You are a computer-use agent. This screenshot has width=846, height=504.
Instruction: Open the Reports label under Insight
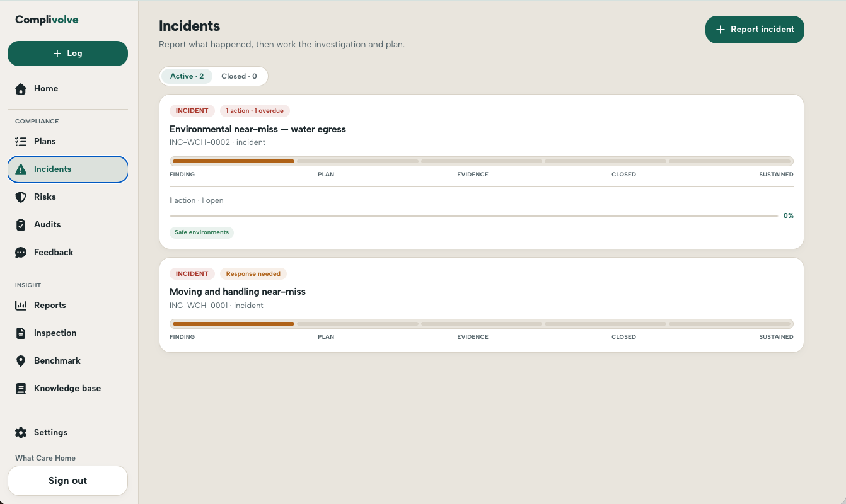click(x=50, y=306)
